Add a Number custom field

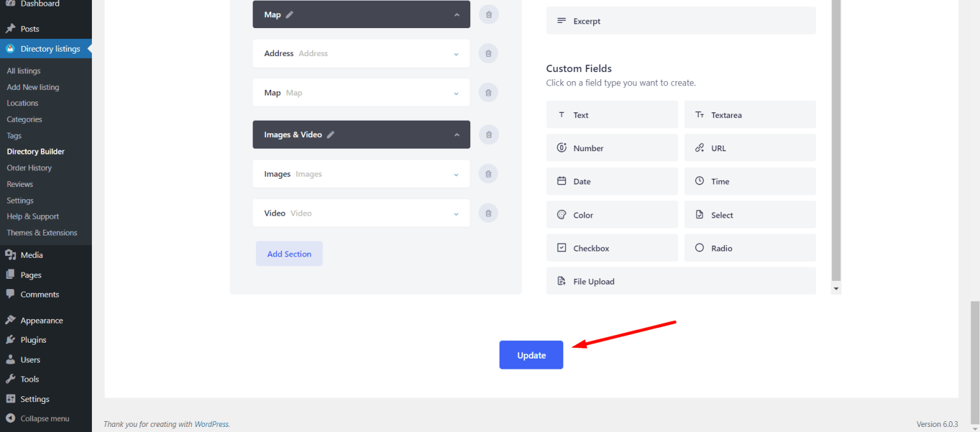pos(611,147)
